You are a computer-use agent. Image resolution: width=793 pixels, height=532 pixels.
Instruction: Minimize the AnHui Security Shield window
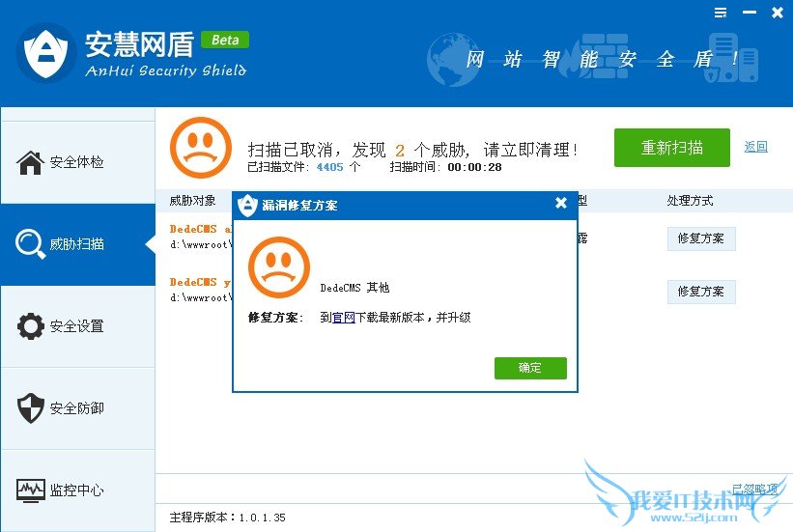(x=750, y=13)
